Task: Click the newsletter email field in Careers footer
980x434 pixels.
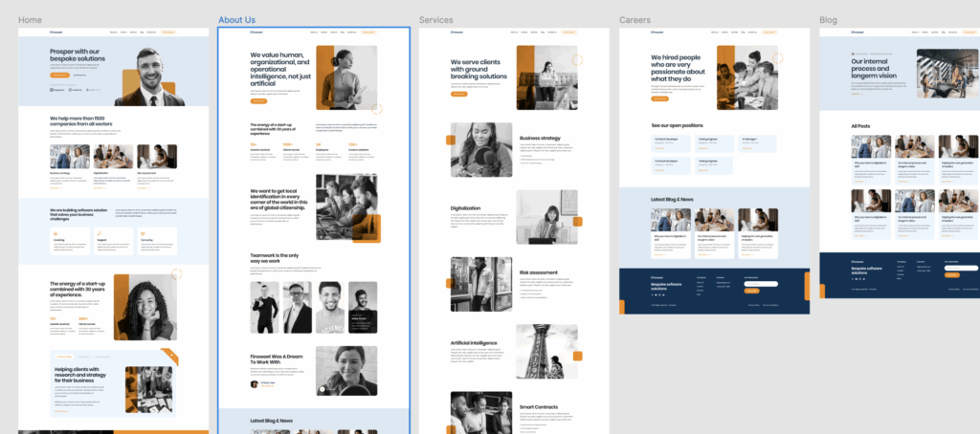Action: pyautogui.click(x=760, y=284)
